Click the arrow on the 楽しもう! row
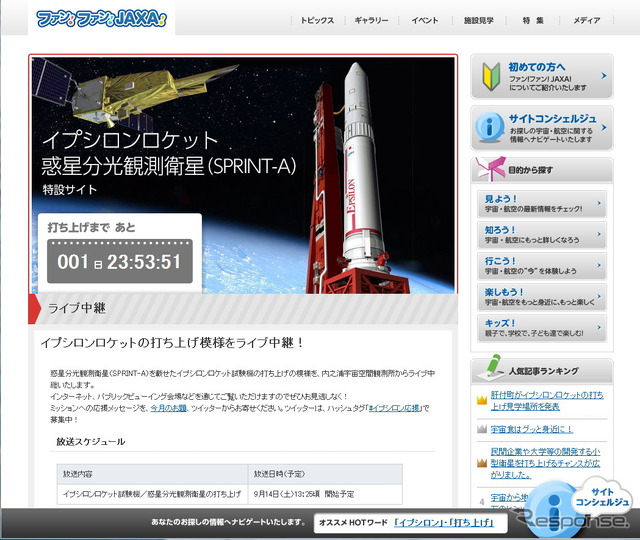Screen dimensions: 640x540 click(x=599, y=296)
